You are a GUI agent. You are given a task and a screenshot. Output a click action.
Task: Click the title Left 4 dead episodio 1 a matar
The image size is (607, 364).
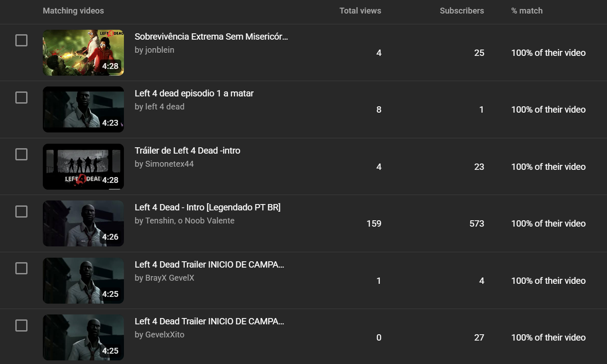click(x=194, y=93)
